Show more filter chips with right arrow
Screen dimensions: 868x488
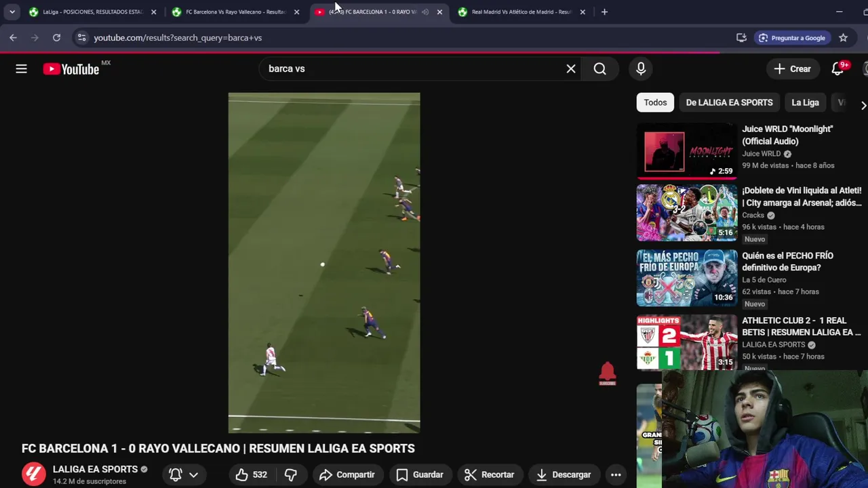pos(863,105)
